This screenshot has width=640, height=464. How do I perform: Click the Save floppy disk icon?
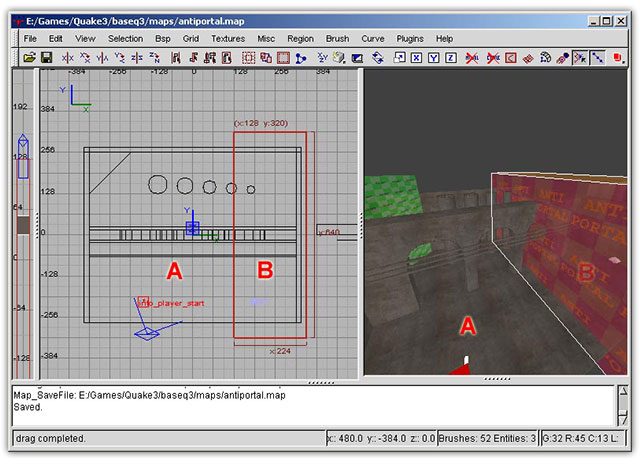[46, 59]
